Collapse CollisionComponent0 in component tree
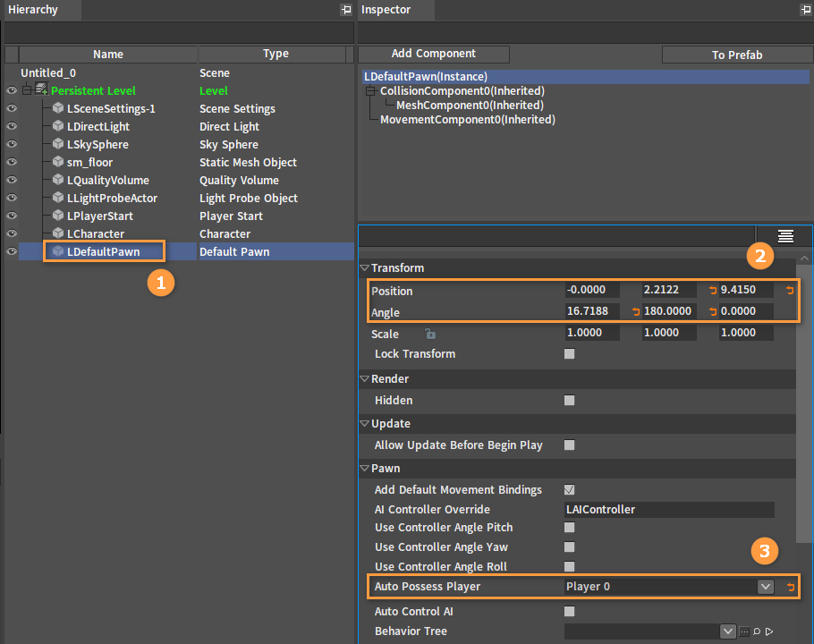Image resolution: width=814 pixels, height=644 pixels. point(370,91)
